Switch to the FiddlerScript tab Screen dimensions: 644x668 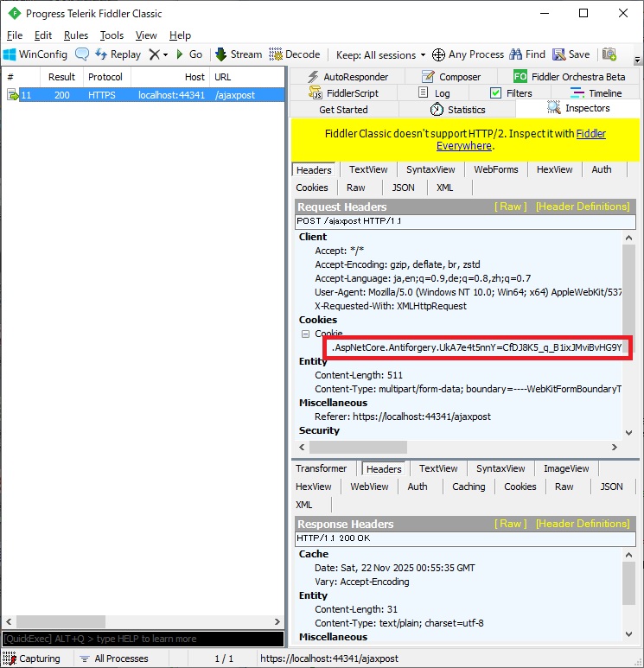point(343,92)
